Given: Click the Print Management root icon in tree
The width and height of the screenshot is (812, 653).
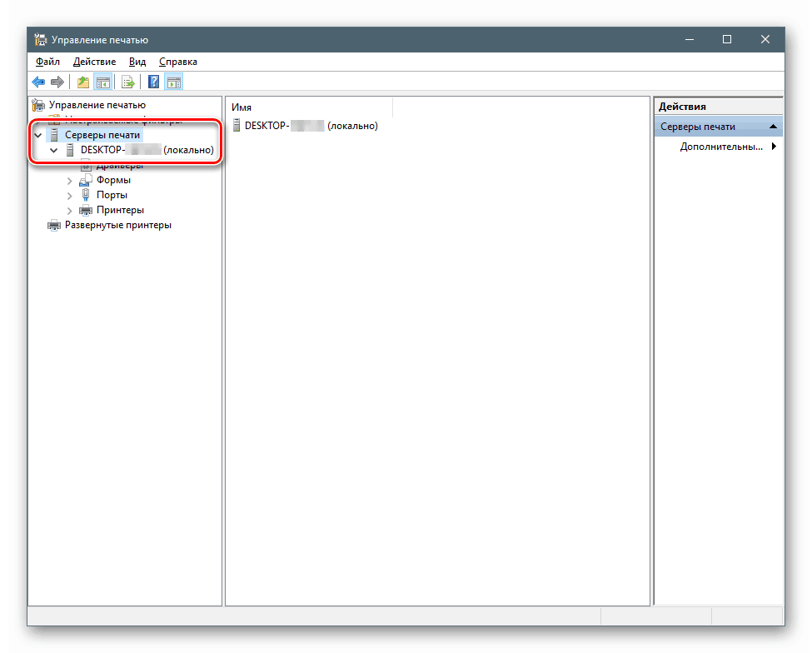Looking at the screenshot, I should point(38,105).
